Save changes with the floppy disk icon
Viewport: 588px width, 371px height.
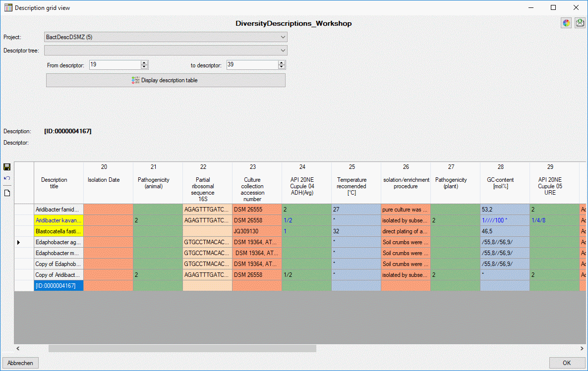click(x=7, y=167)
